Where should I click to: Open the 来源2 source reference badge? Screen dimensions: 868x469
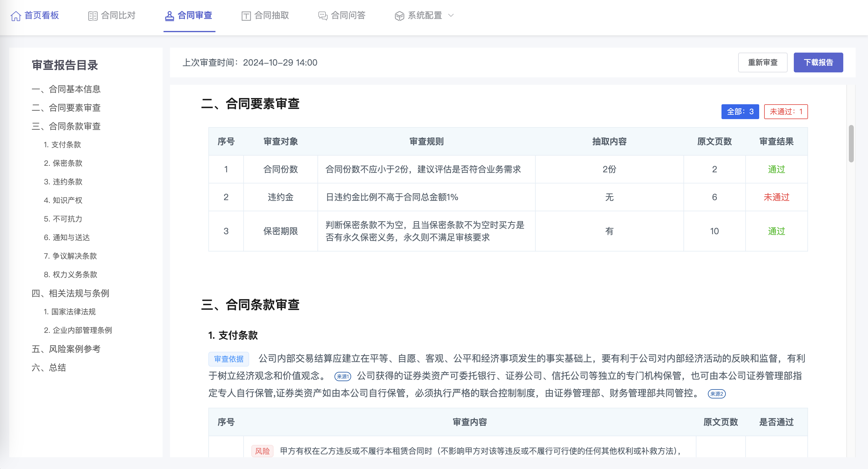click(x=716, y=394)
